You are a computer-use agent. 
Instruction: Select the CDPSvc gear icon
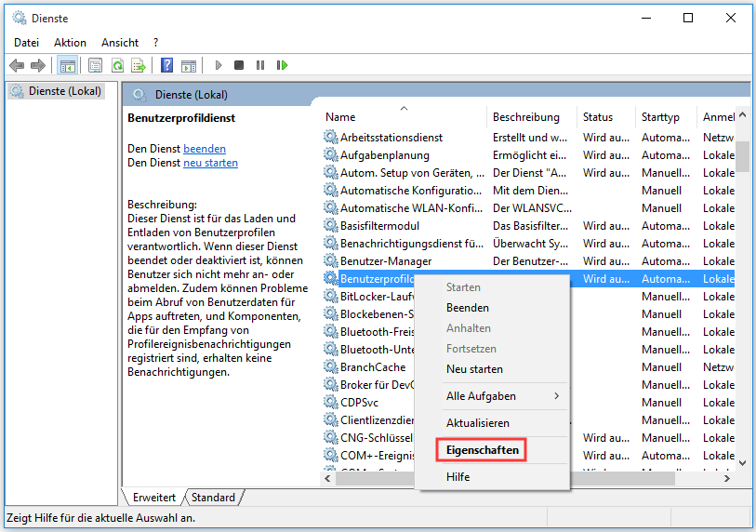coord(330,402)
